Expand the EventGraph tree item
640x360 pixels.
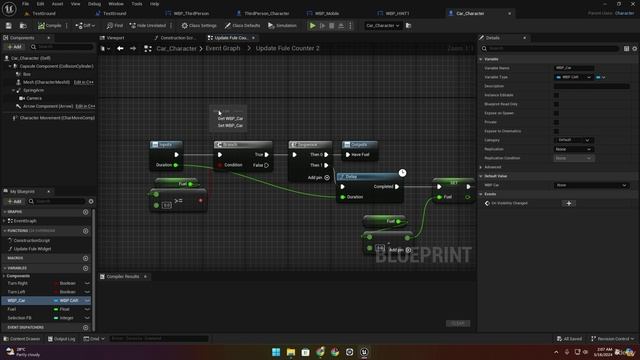(x=4, y=221)
